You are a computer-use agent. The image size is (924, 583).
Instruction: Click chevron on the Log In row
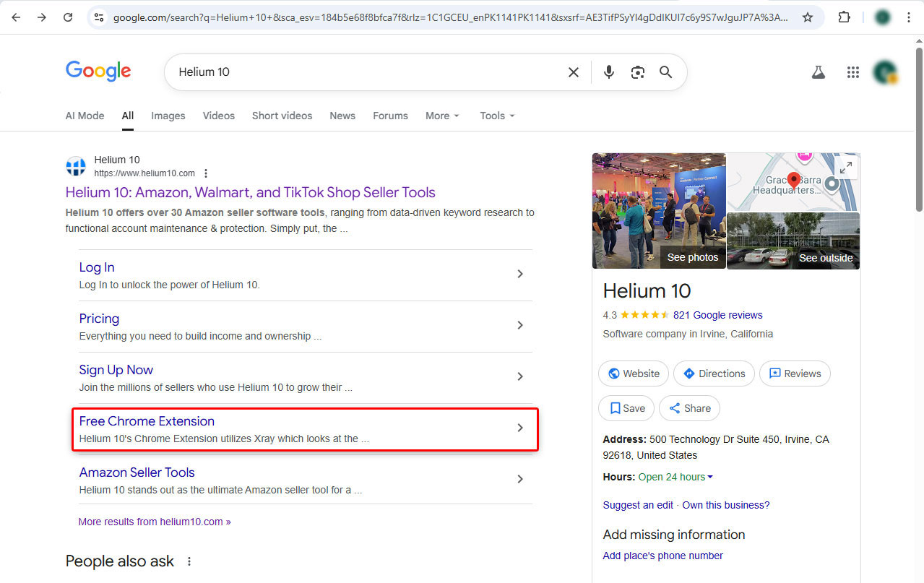520,274
